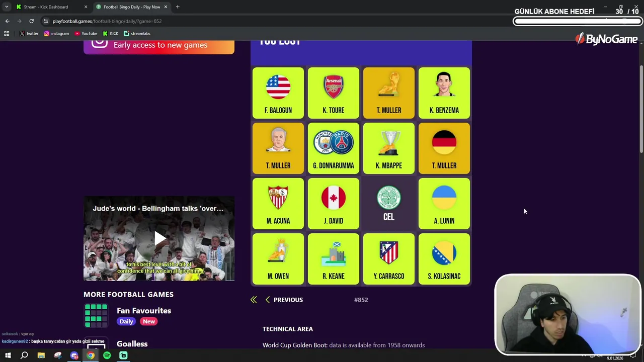Open Streamlabs from the taskbar
This screenshot has width=644, height=362.
[124, 355]
